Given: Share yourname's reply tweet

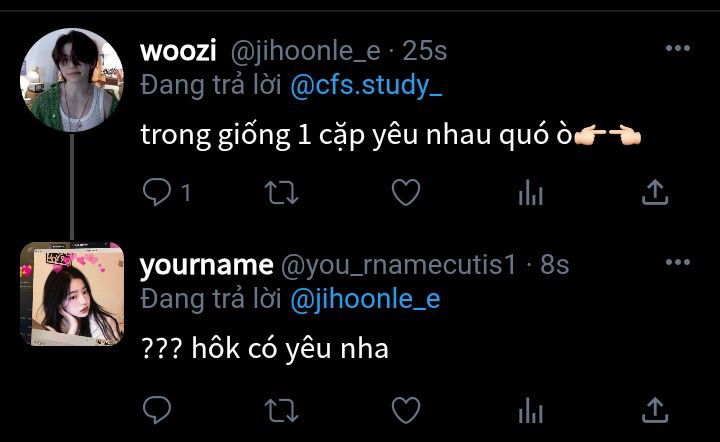Looking at the screenshot, I should 655,410.
